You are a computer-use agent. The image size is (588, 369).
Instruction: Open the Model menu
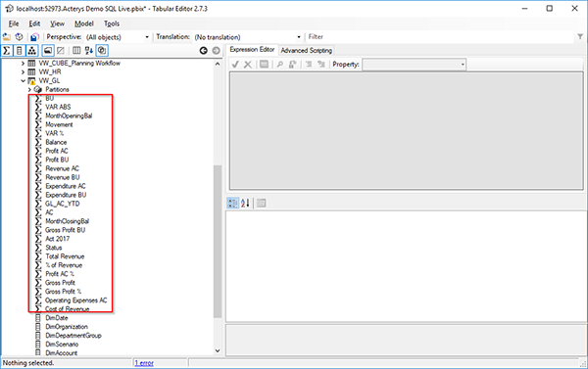click(84, 23)
